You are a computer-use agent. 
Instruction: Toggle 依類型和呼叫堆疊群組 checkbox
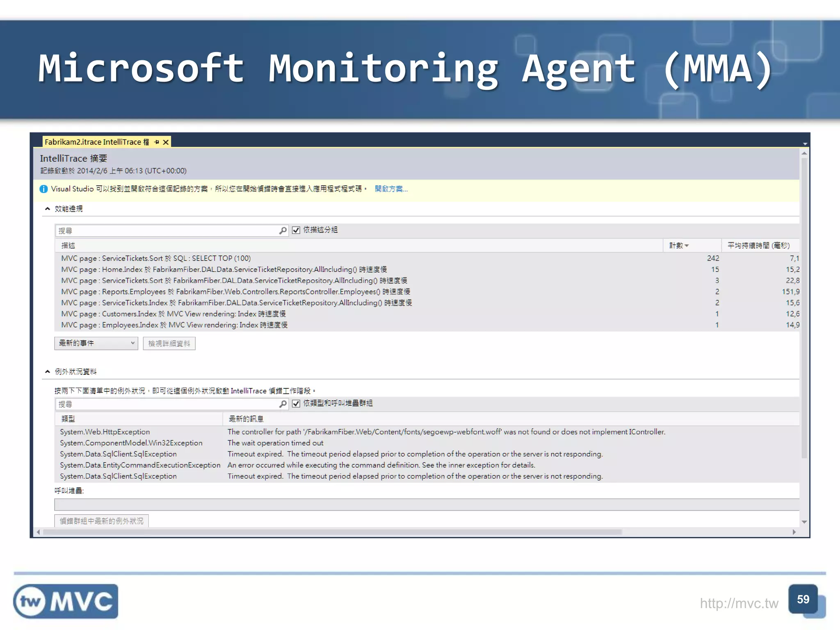[296, 404]
